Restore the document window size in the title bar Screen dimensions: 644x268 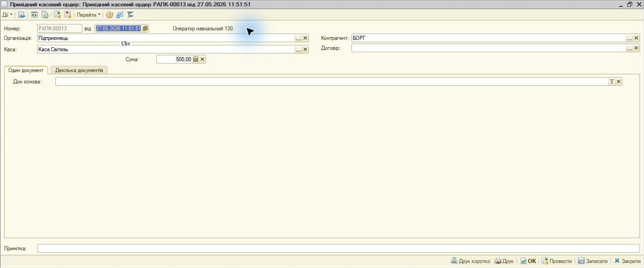(x=630, y=5)
